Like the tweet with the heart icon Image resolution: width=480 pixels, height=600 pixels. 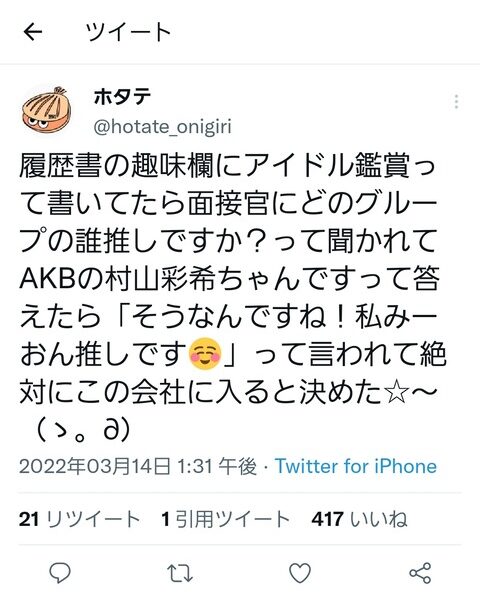pyautogui.click(x=299, y=573)
